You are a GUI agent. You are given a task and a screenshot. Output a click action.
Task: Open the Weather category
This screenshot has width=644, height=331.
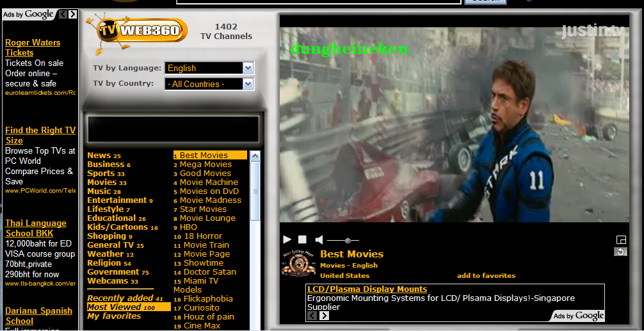pyautogui.click(x=110, y=254)
